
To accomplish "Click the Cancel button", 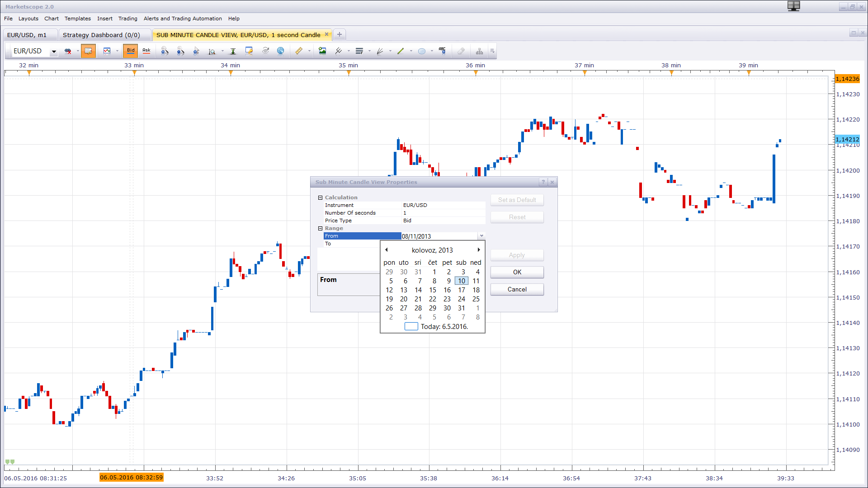I will 517,289.
